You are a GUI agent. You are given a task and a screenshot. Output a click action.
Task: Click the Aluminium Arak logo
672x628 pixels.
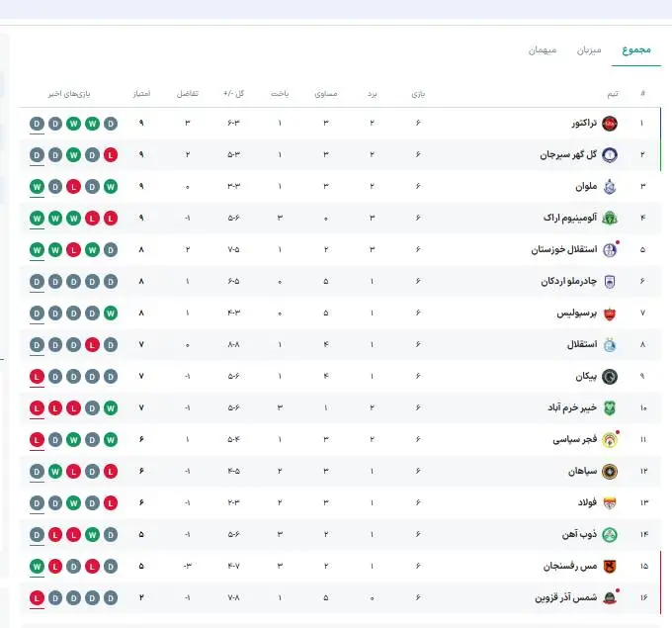pos(610,219)
